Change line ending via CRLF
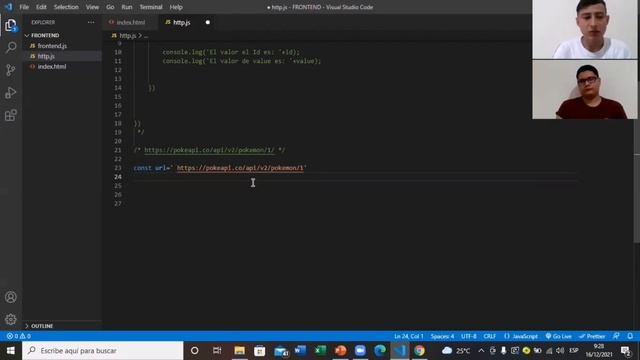The height and width of the screenshot is (360, 640). [x=490, y=336]
